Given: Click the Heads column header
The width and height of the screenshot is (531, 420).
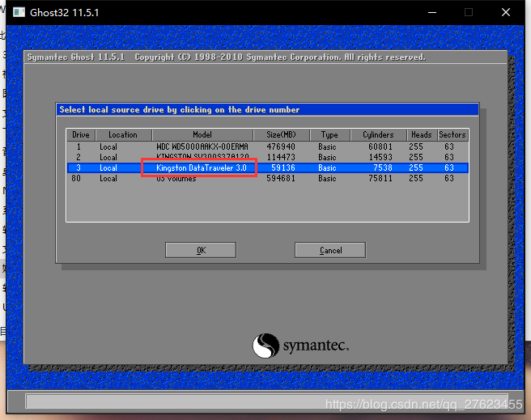Looking at the screenshot, I should click(422, 134).
